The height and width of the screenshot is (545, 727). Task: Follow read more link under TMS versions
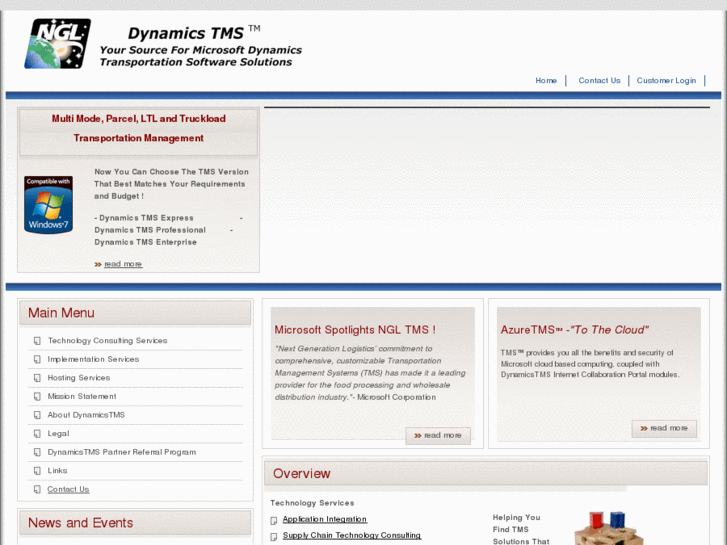click(123, 264)
